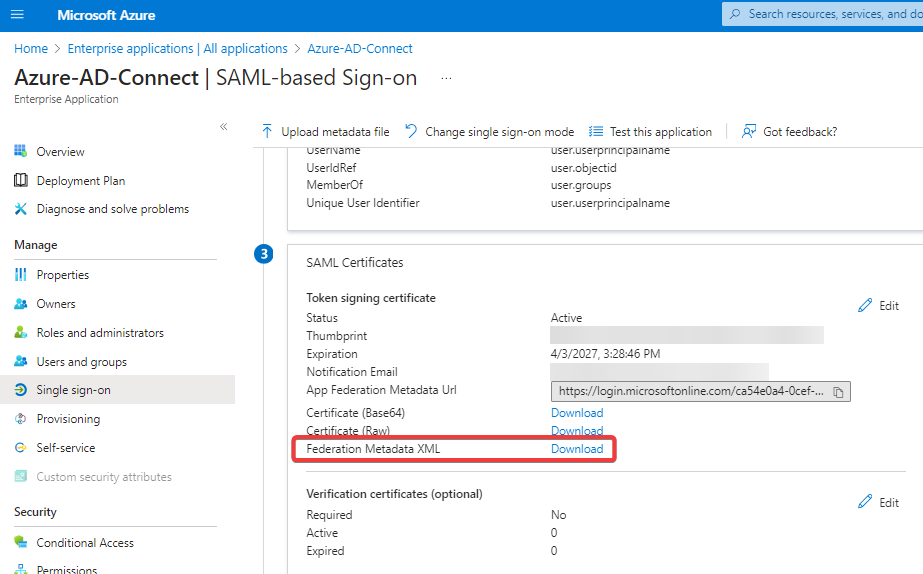The image size is (923, 574).
Task: Click the Got feedback person icon
Action: (x=749, y=131)
